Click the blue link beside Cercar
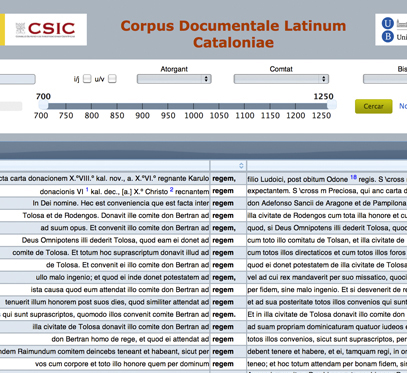Viewport: 407px width, 373px height. point(403,106)
